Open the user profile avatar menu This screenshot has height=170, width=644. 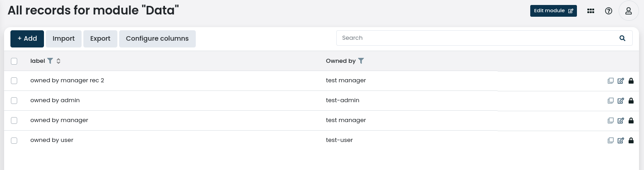click(629, 11)
